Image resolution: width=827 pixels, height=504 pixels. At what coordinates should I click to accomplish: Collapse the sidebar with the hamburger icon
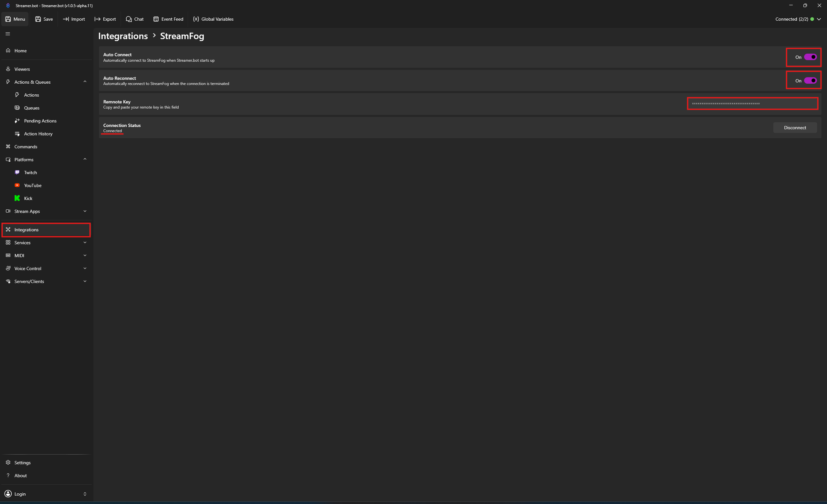coord(8,34)
